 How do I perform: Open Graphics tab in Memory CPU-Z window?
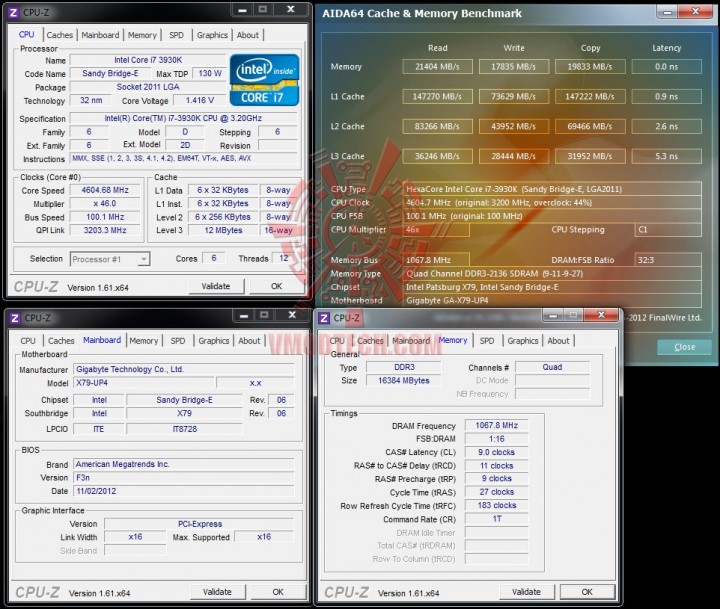click(523, 341)
